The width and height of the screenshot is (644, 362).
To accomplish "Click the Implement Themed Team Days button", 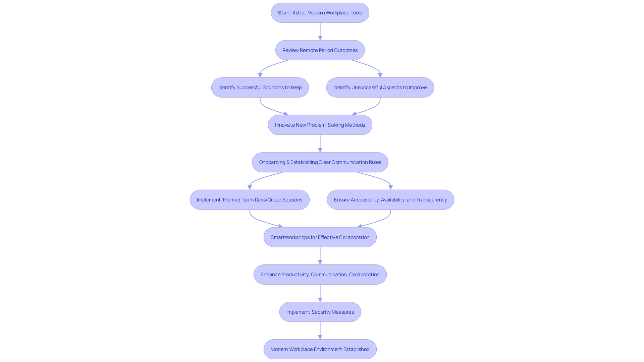I will [x=250, y=199].
